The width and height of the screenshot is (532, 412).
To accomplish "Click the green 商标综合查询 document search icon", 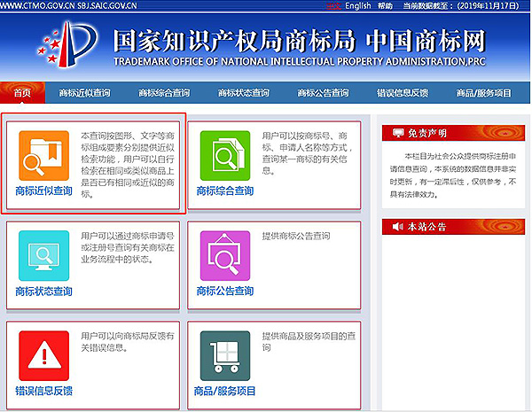I will 225,155.
